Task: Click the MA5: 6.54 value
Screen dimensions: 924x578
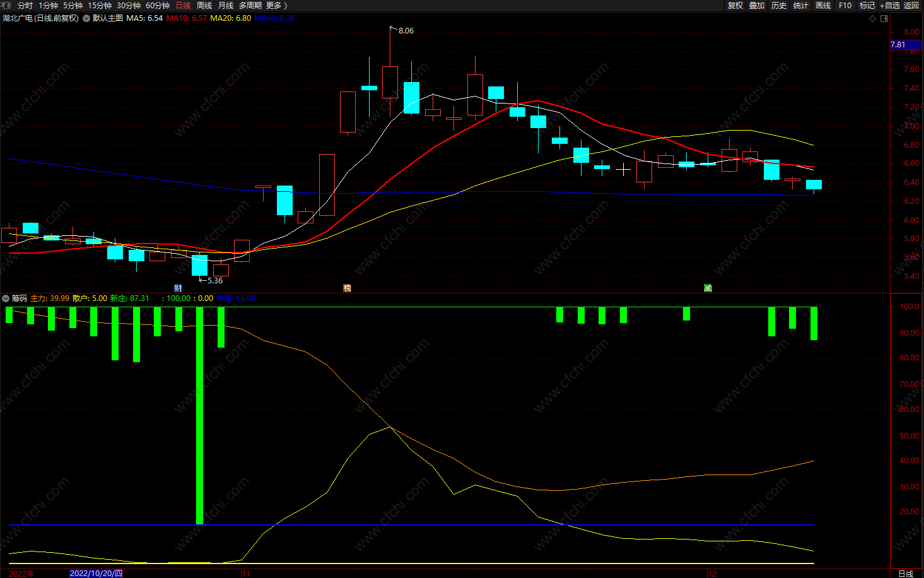Action: 144,18
